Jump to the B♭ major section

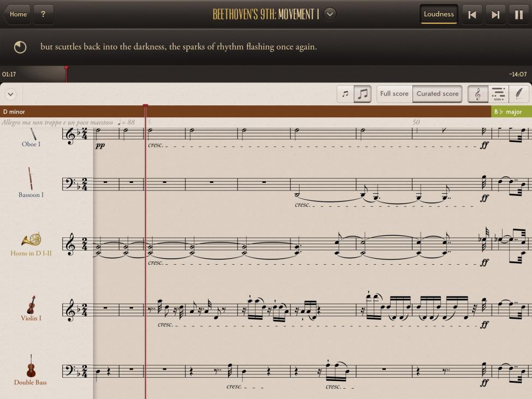point(511,112)
